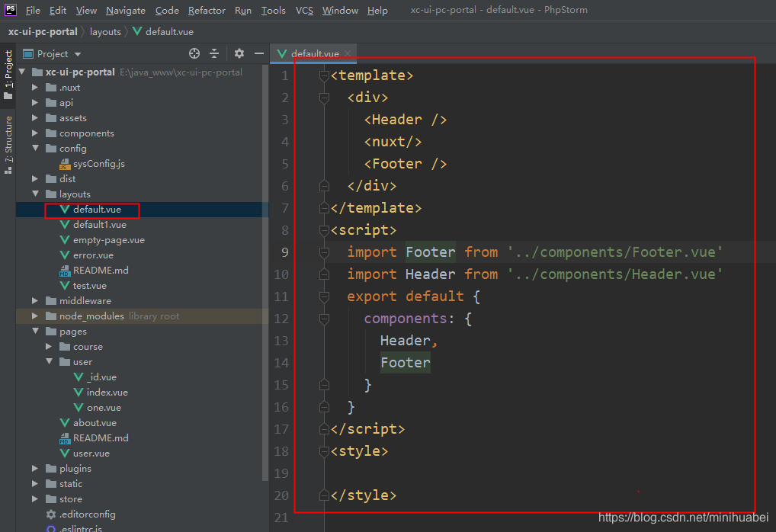The image size is (776, 532).
Task: Toggle fold marker at line 8 script
Action: 324,231
